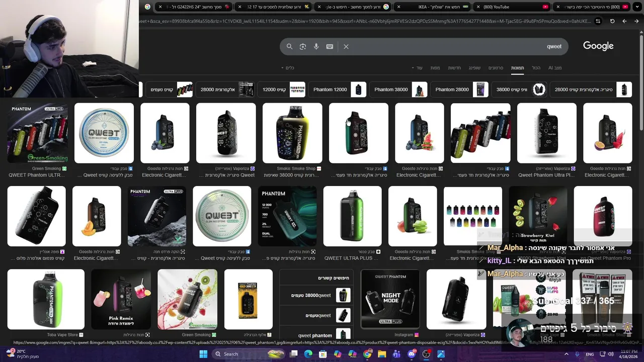Open the on-screen keyboard input icon
Viewport: 644px width, 362px height.
coord(330,46)
